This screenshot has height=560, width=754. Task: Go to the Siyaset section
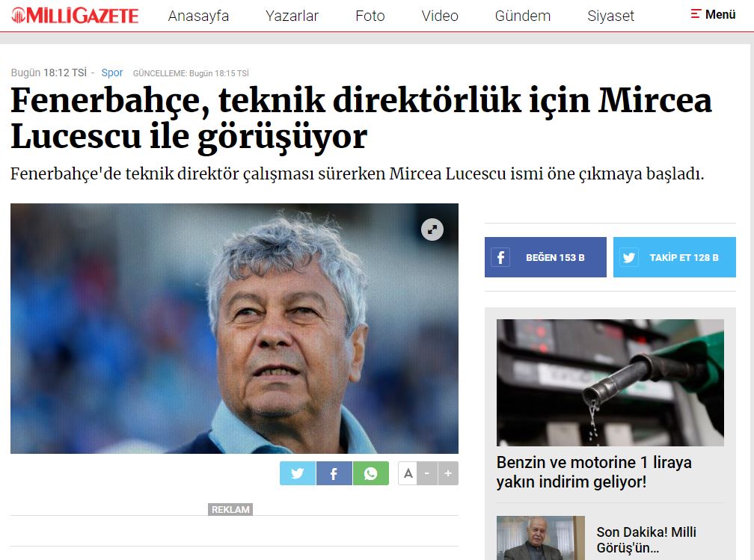point(610,16)
